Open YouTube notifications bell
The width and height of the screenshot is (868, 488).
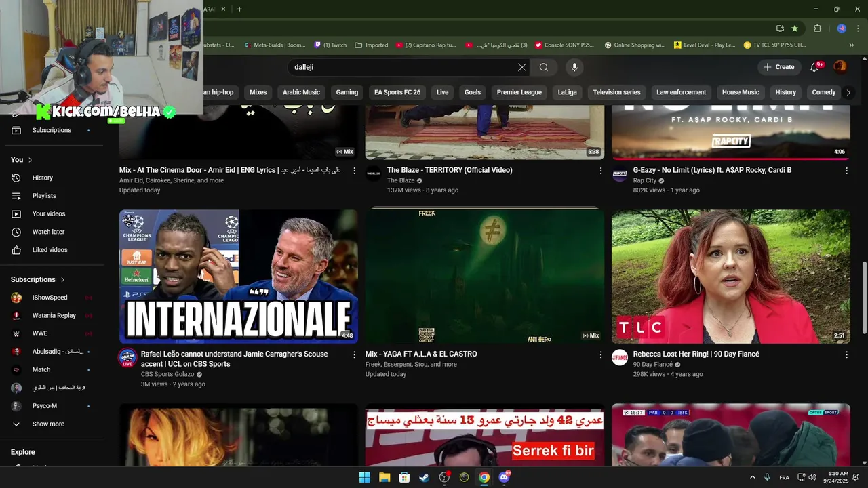[815, 66]
